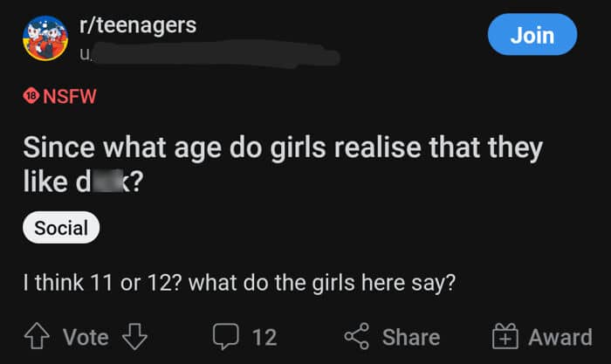The image size is (611, 364).
Task: Click the Vote label between arrows
Action: point(86,337)
